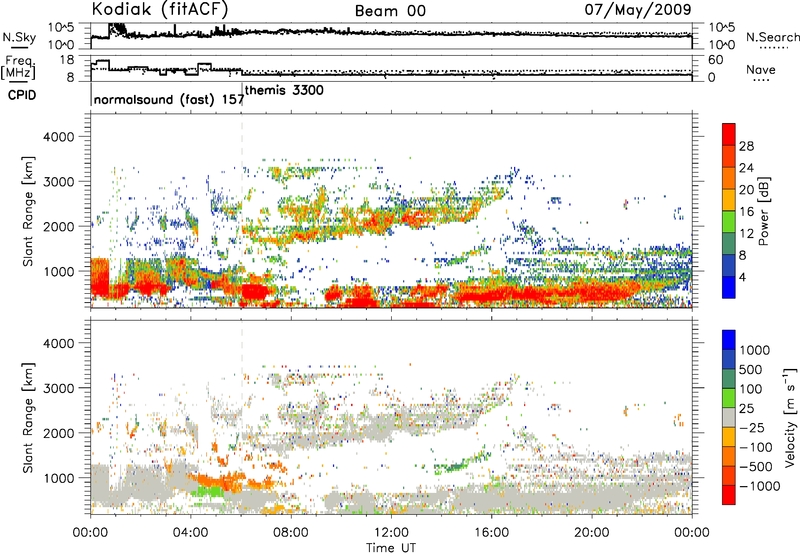Click the "CPID" row label

pos(21,95)
